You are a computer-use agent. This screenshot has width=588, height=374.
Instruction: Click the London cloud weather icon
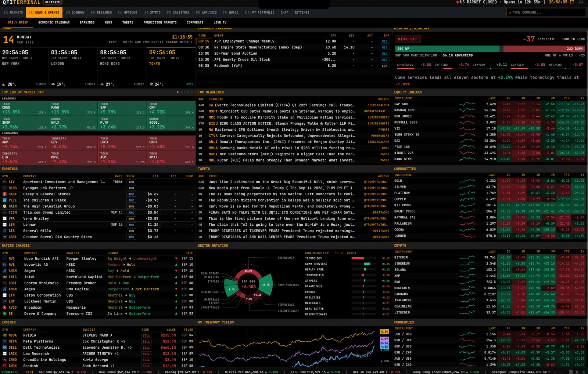pyautogui.click(x=53, y=84)
